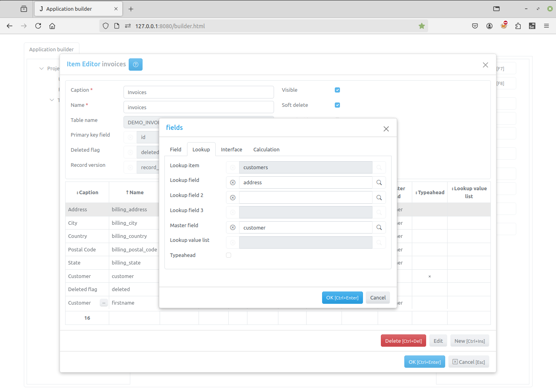556x392 pixels.
Task: Uncheck the Visible checkbox
Action: click(x=337, y=90)
